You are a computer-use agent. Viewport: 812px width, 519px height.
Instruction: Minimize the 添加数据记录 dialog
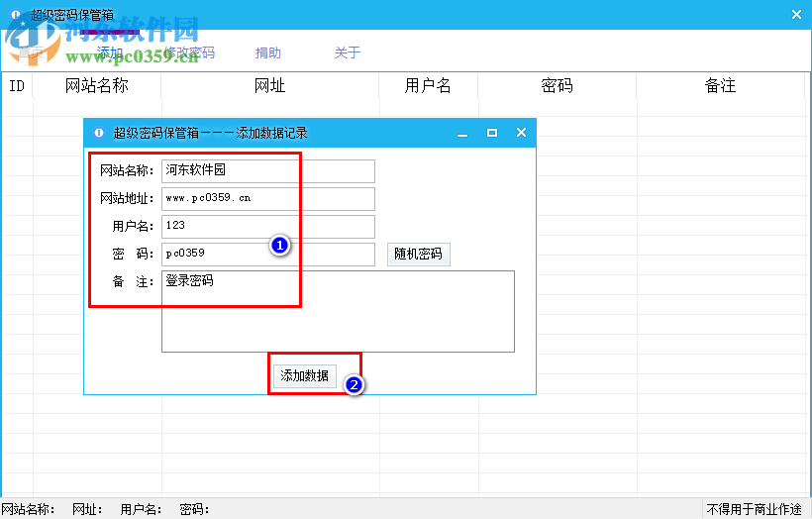coord(462,133)
